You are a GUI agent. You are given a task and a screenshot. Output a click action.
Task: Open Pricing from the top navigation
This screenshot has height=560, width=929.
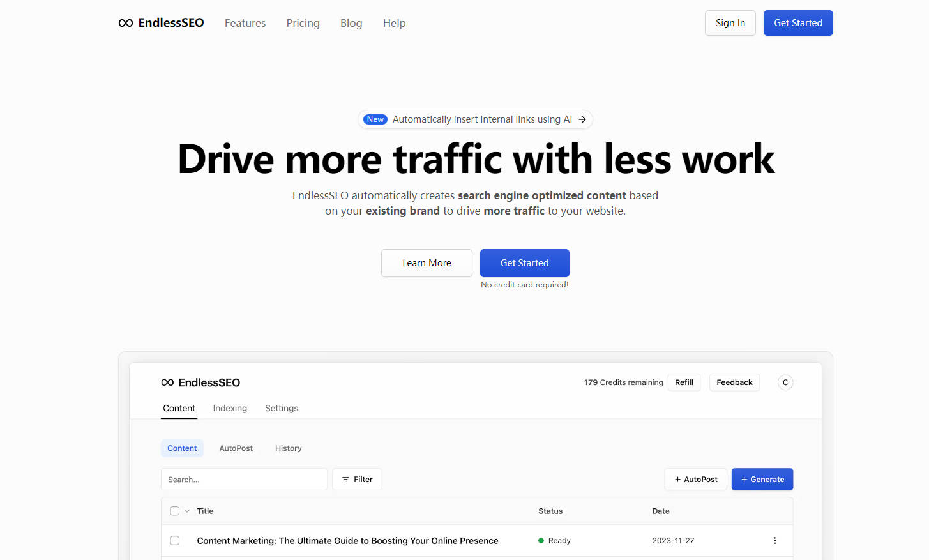click(x=303, y=23)
